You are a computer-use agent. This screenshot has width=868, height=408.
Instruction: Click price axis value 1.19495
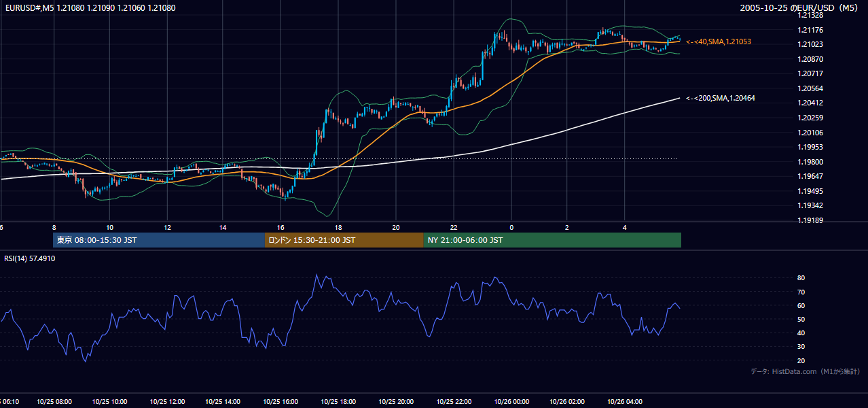tap(811, 191)
